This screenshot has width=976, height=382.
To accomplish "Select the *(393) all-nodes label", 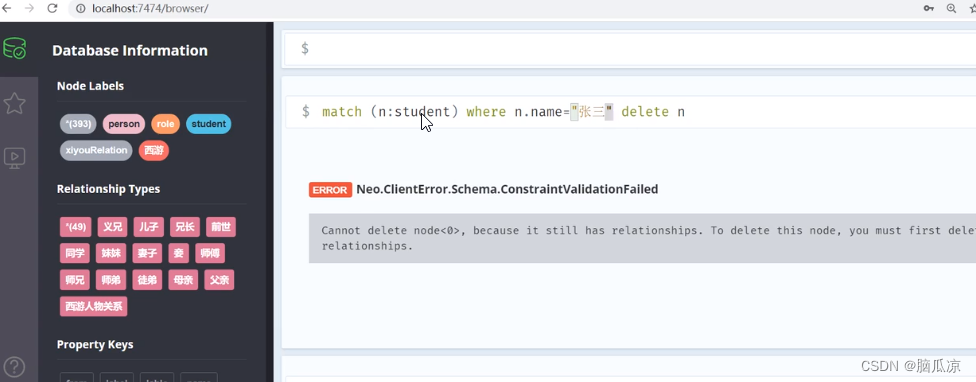I will tap(78, 124).
